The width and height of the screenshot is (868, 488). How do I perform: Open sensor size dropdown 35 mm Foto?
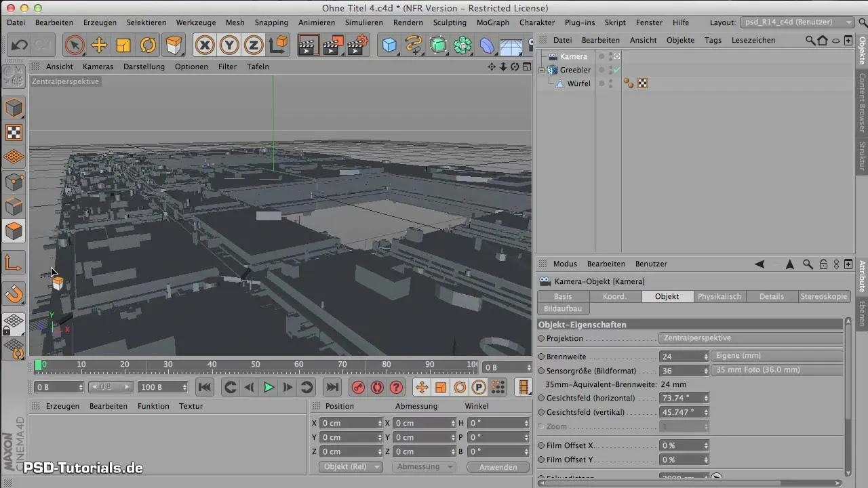tap(778, 371)
